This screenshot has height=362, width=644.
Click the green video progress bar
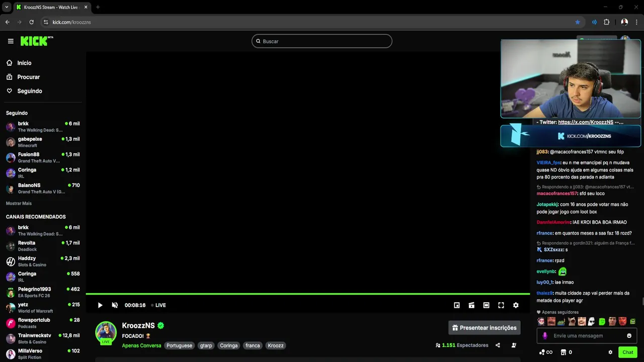[x=307, y=294]
